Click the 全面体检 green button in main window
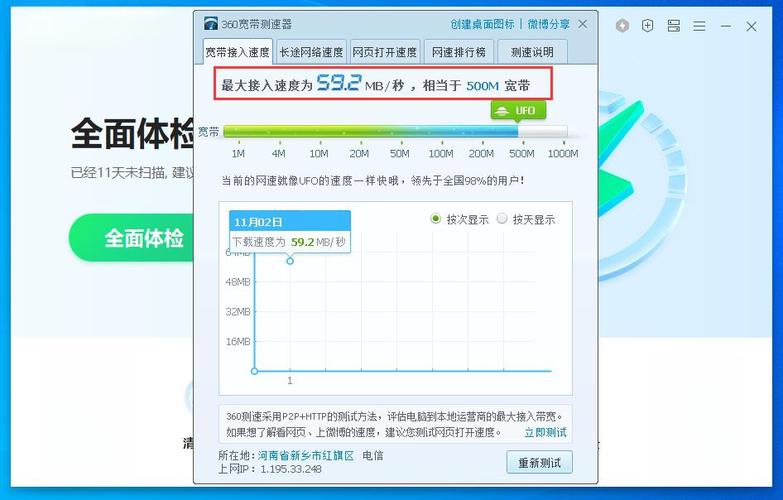The width and height of the screenshot is (783, 500). click(132, 238)
